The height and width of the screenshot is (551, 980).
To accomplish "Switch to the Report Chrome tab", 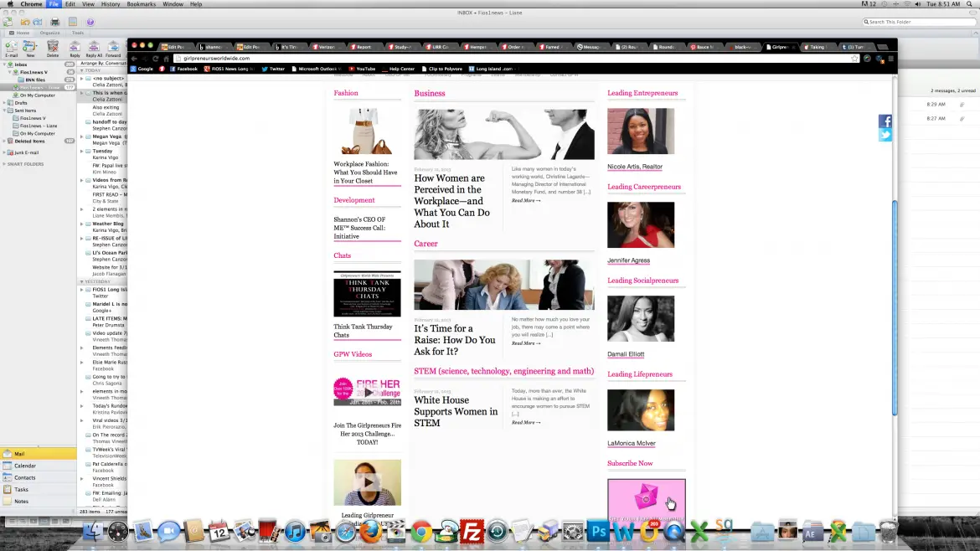I will 363,47.
